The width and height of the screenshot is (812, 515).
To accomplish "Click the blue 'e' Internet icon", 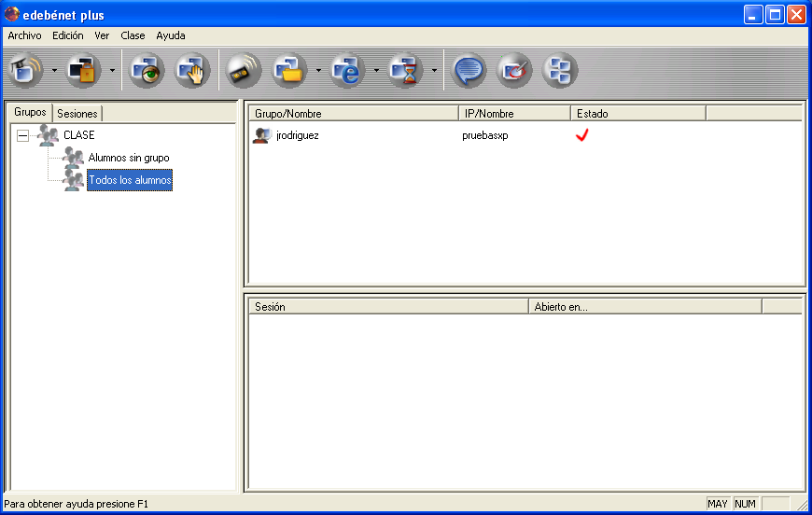I will click(x=348, y=71).
